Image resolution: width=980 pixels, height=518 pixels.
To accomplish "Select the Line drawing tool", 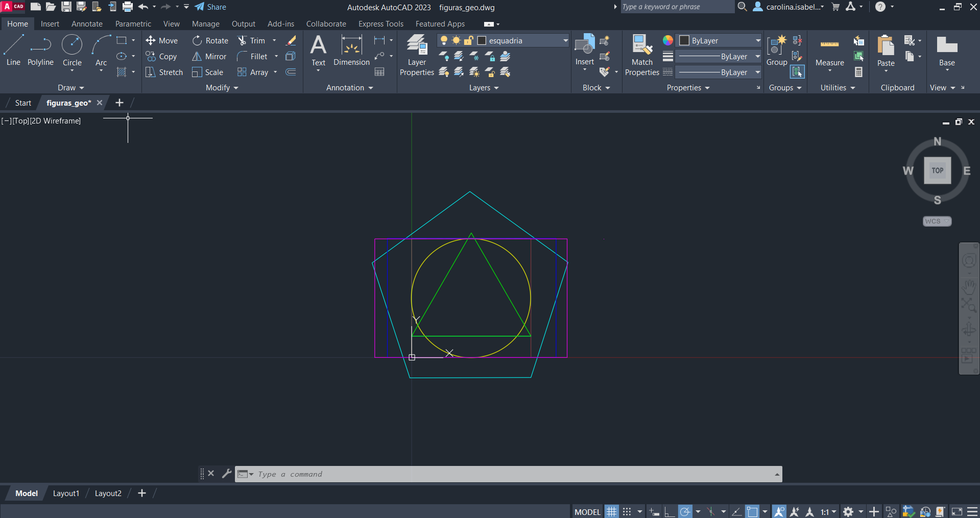I will click(x=13, y=51).
